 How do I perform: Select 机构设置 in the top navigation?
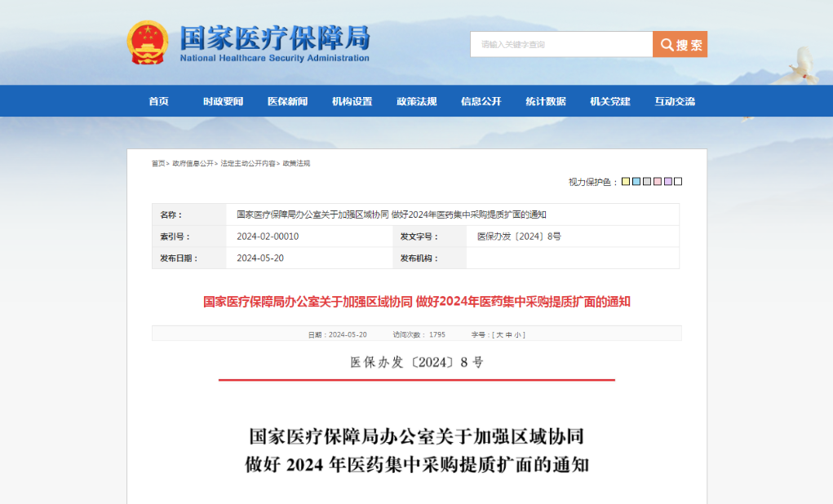click(x=352, y=102)
